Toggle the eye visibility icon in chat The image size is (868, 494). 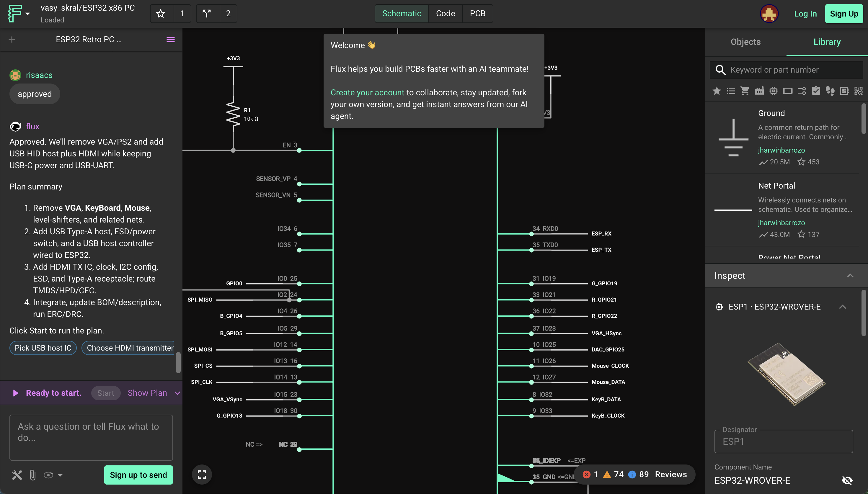click(48, 475)
